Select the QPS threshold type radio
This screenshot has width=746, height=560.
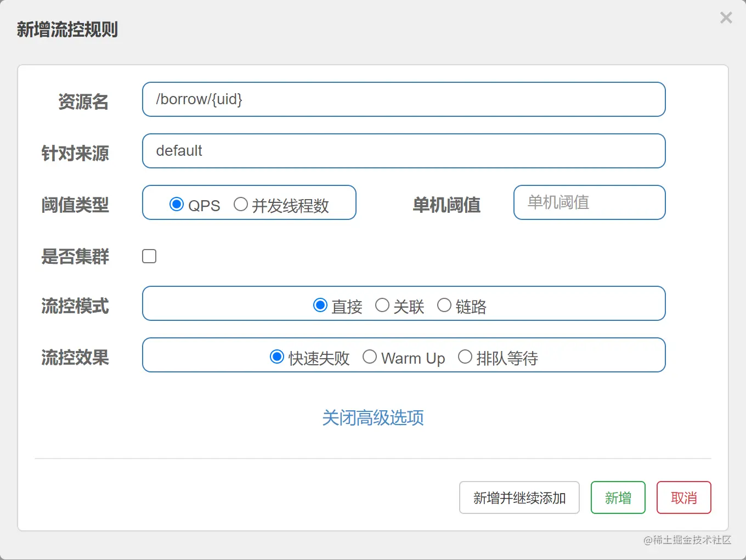click(177, 204)
